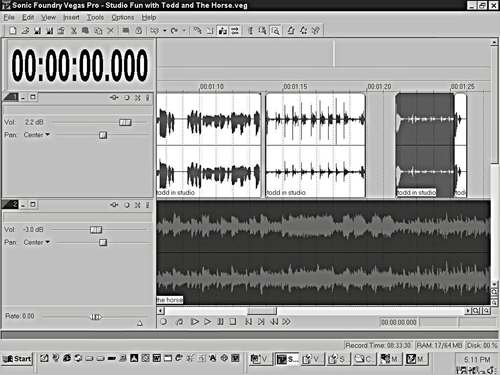
Task: Click track 1 volume slider at 2.2 dB
Action: click(125, 122)
